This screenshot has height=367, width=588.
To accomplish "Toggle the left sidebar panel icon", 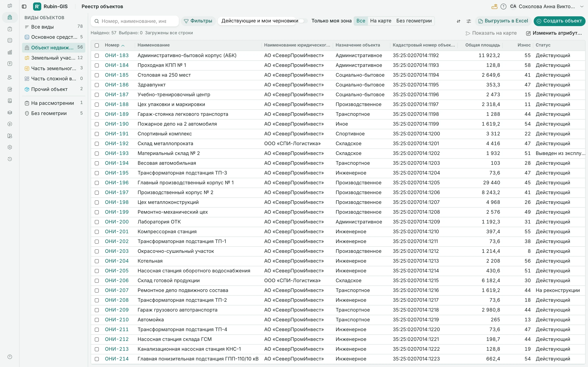I will tap(24, 7).
